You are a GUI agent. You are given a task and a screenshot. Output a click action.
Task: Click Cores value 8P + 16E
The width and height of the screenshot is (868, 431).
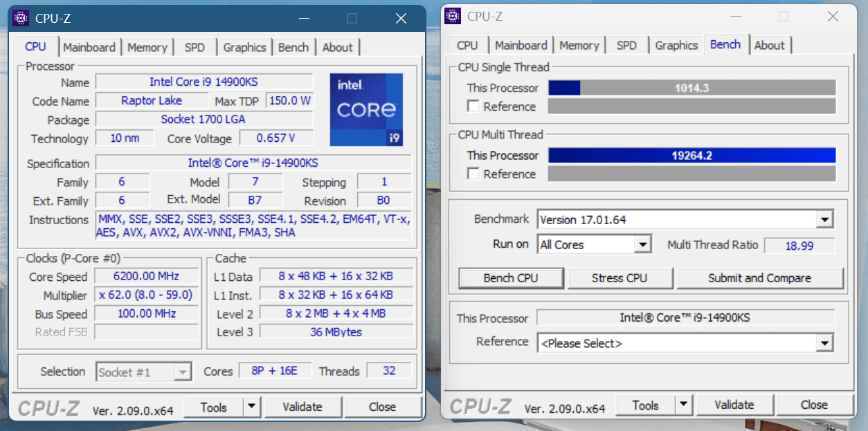(275, 371)
